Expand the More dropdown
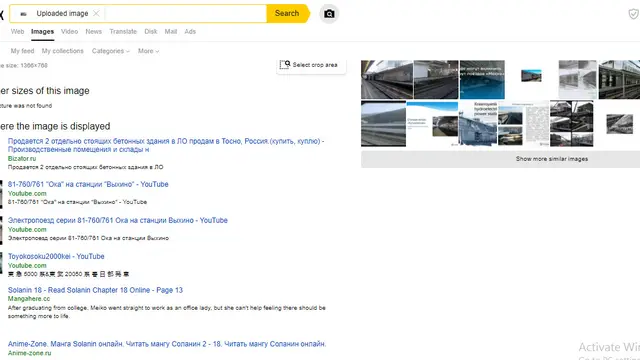The height and width of the screenshot is (360, 640). coord(149,51)
